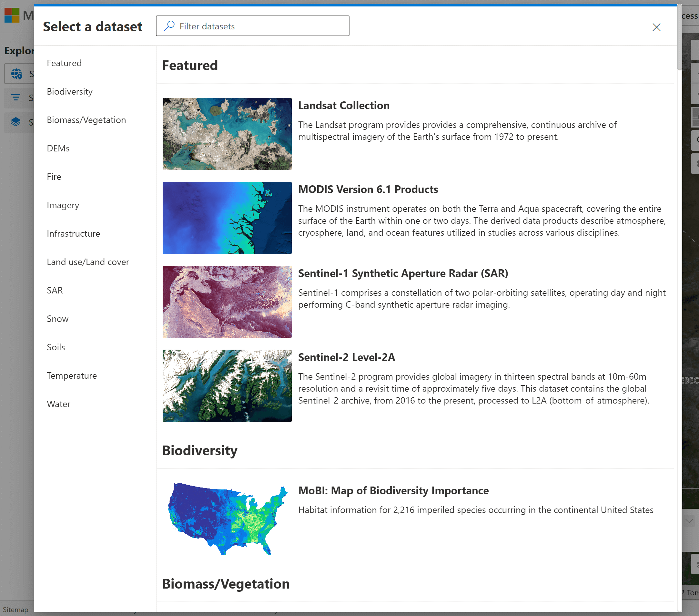The height and width of the screenshot is (616, 699).
Task: Click the Land use/Land cover tab
Action: tap(88, 262)
